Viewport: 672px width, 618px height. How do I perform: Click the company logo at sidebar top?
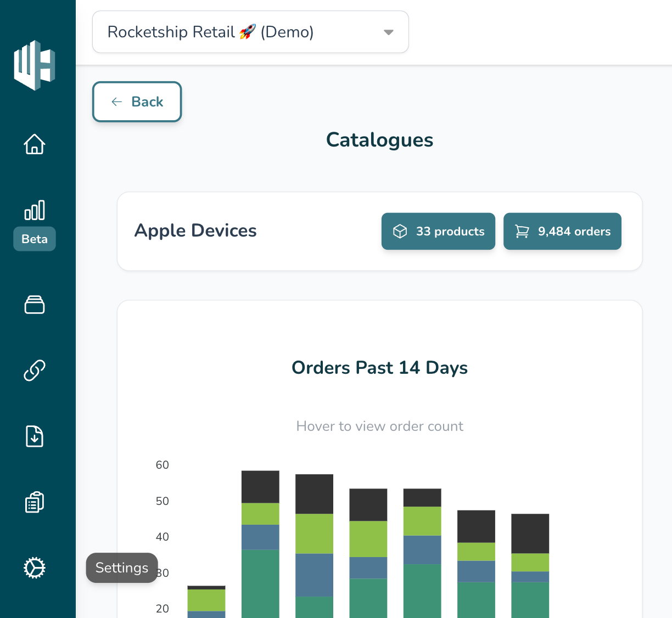coord(35,65)
